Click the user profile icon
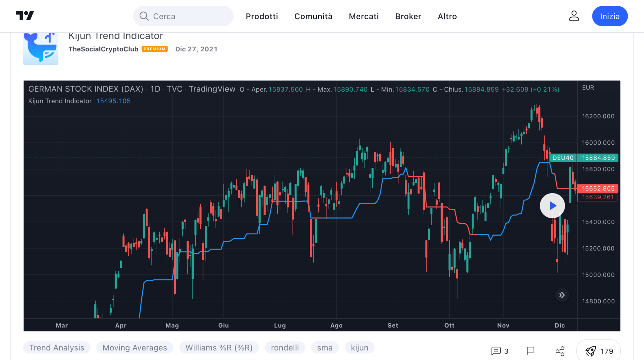This screenshot has width=644, height=360. 574,16
